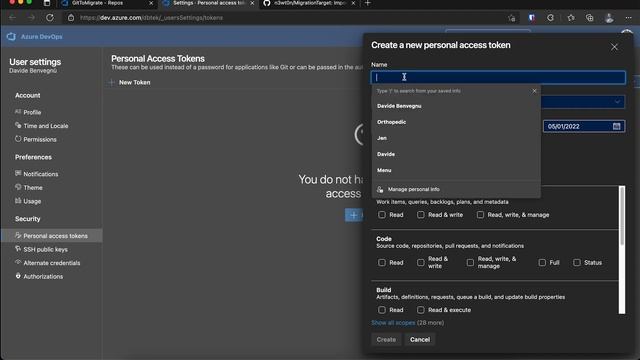The width and height of the screenshot is (640, 360).
Task: Click the Permissions sidebar icon
Action: point(18,139)
